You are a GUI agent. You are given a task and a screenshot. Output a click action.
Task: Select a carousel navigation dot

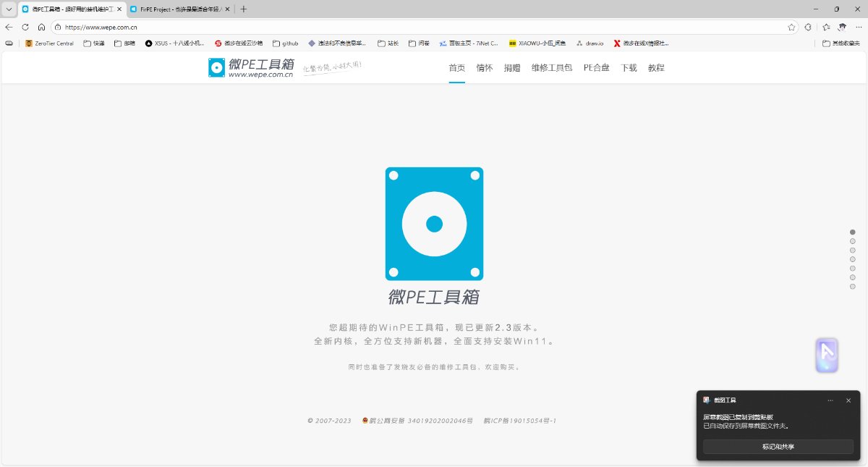pos(851,233)
